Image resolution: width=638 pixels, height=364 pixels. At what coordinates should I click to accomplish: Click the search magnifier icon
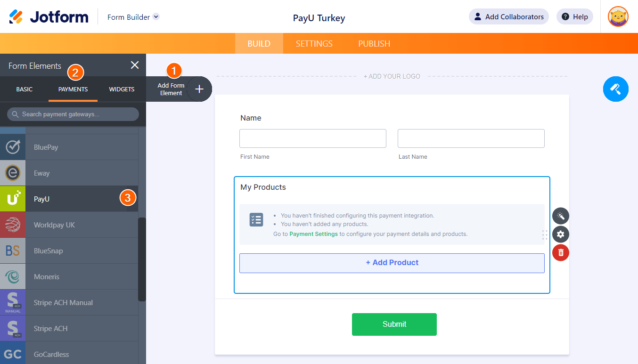point(15,114)
